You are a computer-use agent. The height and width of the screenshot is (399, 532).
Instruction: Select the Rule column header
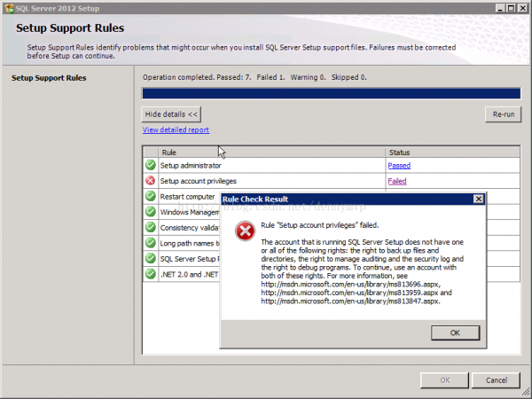point(271,153)
